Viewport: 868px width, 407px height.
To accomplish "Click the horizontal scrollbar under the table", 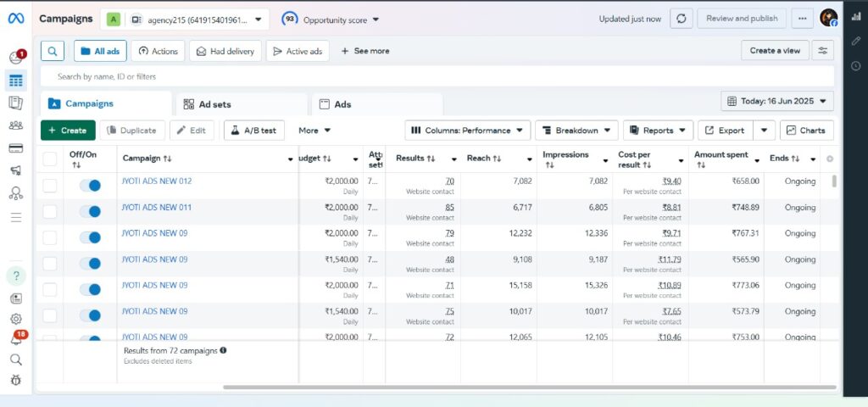I will 529,387.
